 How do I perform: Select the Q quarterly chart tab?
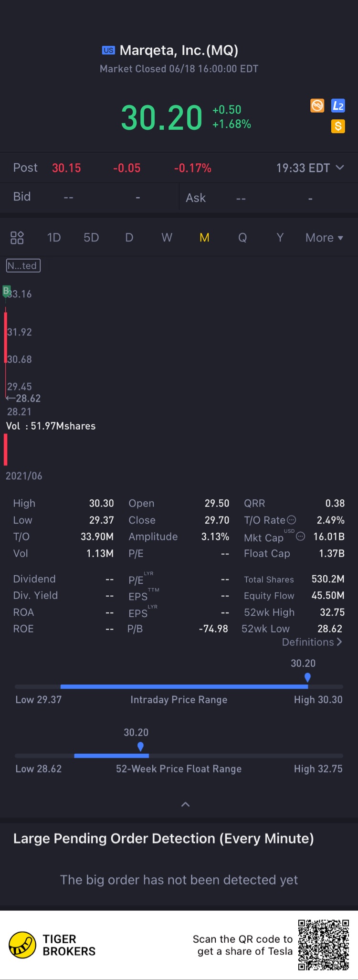click(242, 238)
